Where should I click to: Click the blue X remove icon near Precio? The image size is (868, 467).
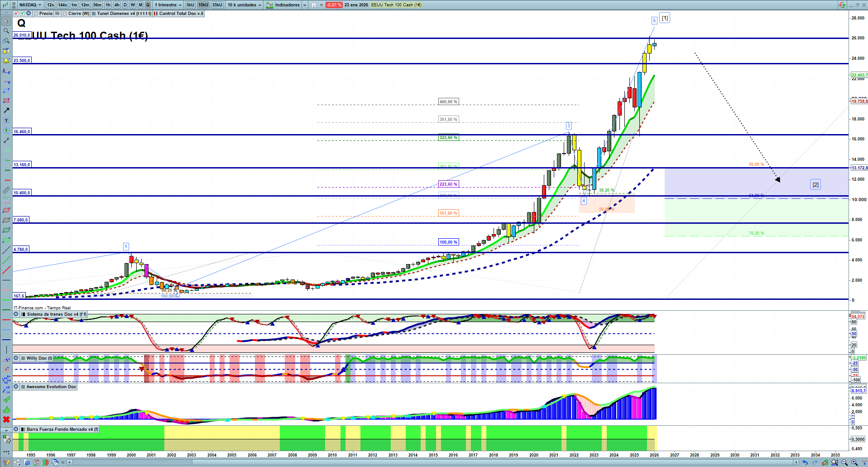[x=29, y=14]
